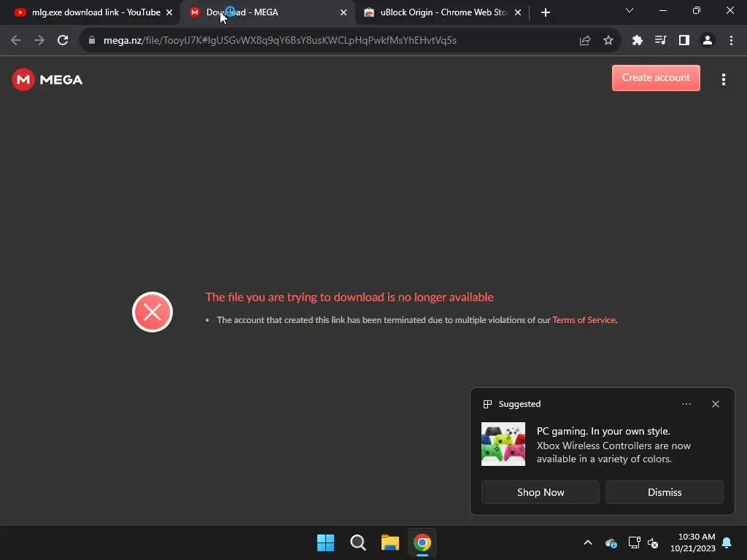Open the Terms of Service link

tap(584, 320)
